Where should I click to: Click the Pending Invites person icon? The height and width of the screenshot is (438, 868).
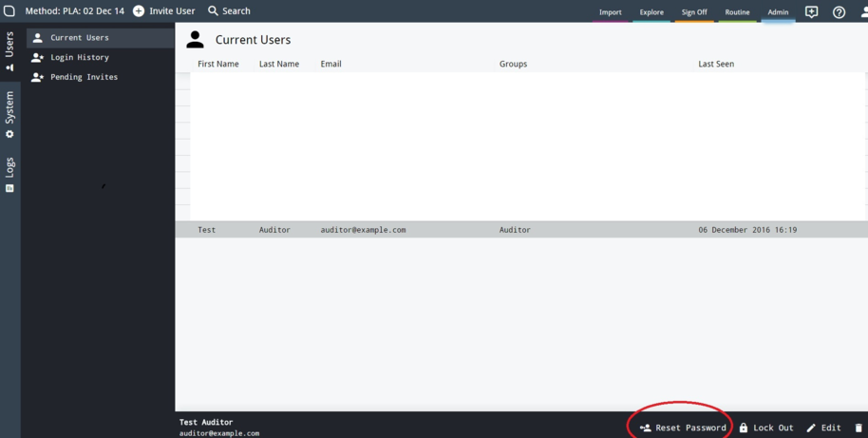(x=37, y=77)
